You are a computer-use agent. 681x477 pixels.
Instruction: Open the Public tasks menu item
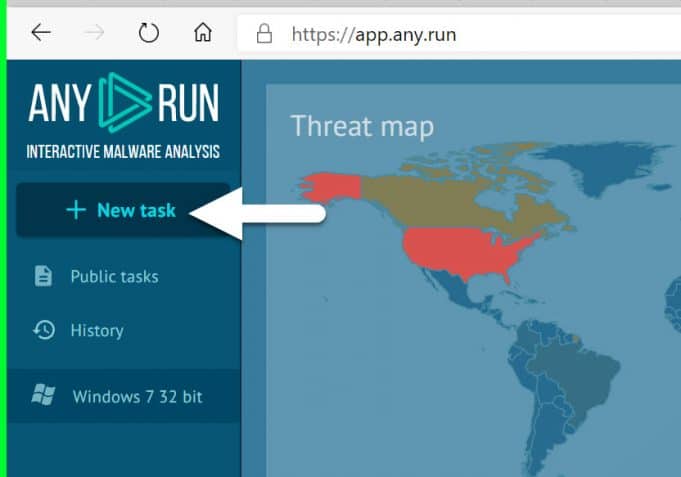click(114, 276)
